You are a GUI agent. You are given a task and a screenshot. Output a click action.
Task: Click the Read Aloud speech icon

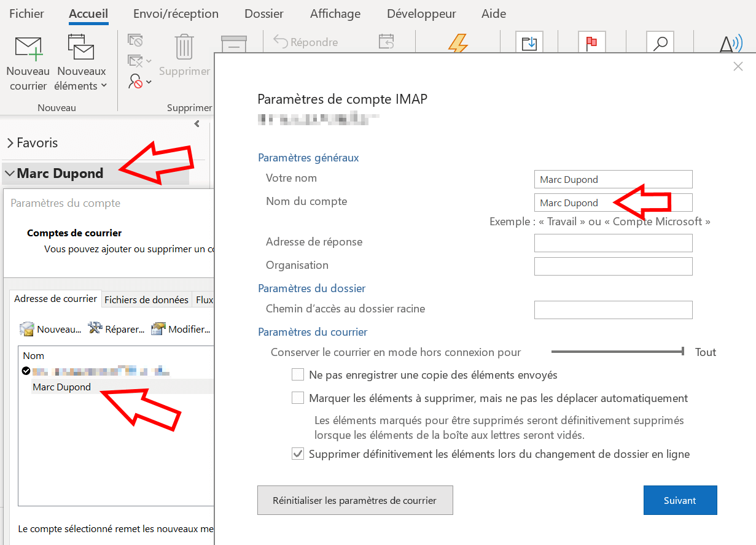pos(730,44)
